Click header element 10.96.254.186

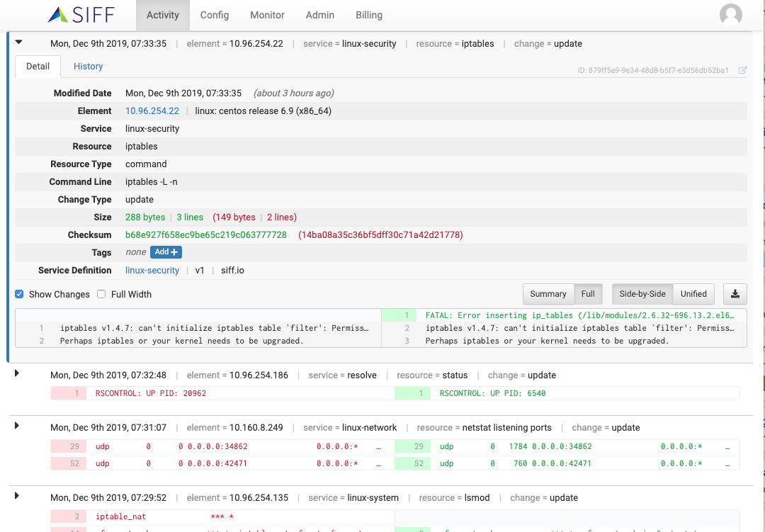click(259, 375)
